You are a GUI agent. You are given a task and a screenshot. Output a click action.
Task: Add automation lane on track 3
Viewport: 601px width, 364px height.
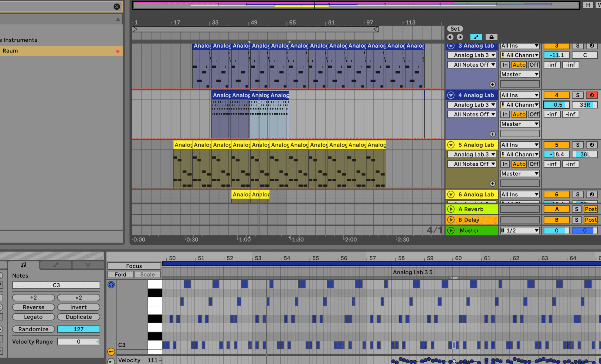[493, 84]
